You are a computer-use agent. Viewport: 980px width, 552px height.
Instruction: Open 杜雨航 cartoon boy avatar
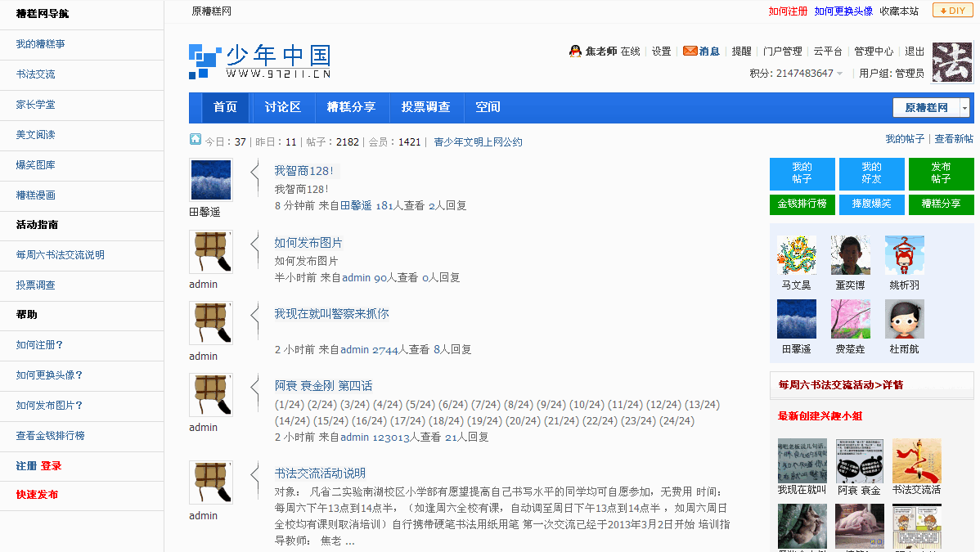905,319
